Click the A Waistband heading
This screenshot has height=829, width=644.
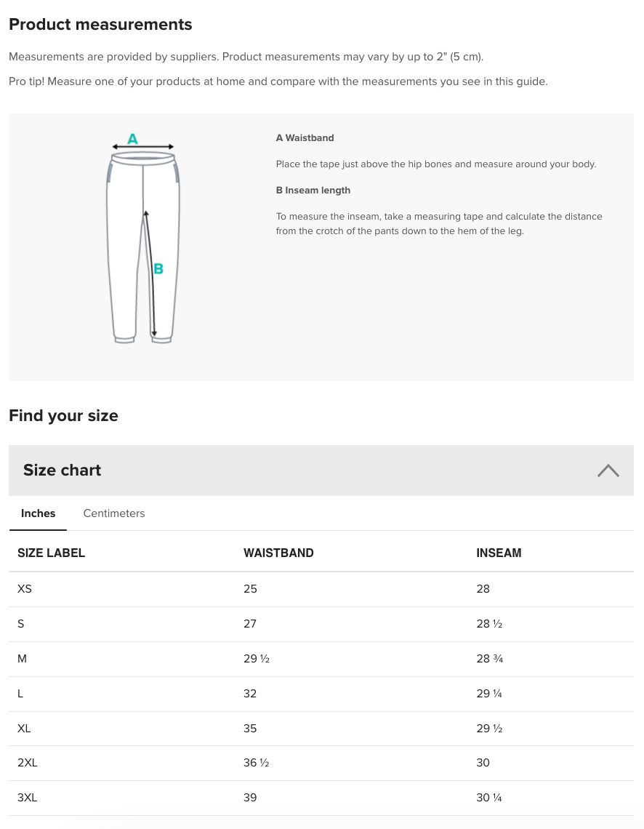[305, 138]
